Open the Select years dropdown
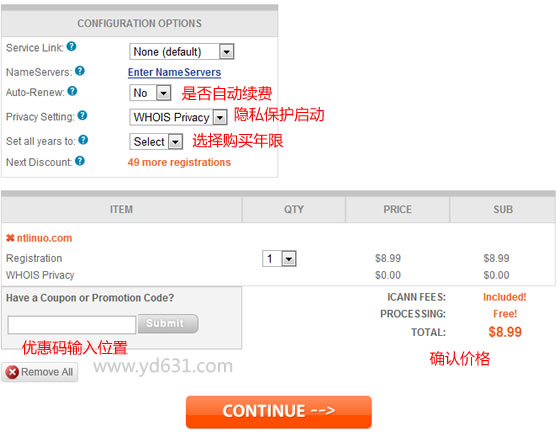The width and height of the screenshot is (560, 432). click(x=156, y=142)
